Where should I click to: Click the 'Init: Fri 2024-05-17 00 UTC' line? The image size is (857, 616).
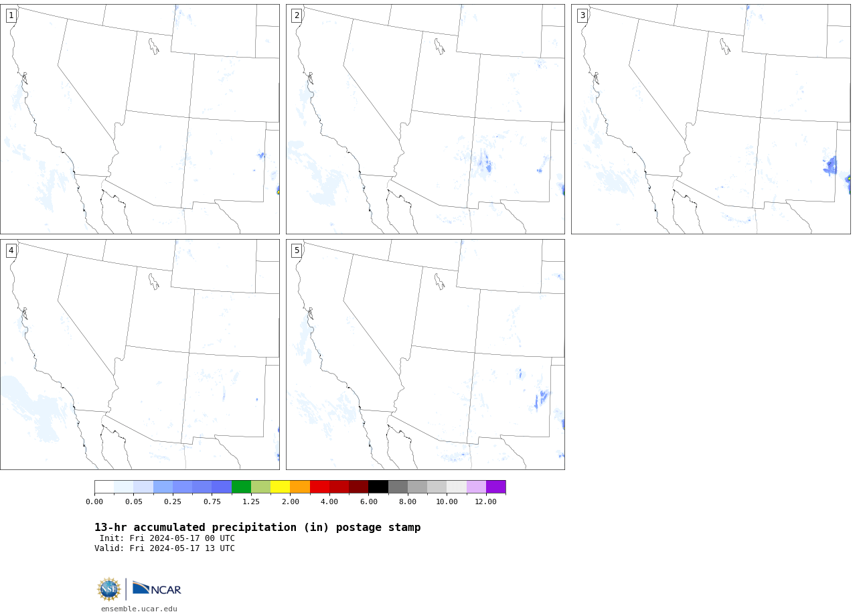(167, 538)
